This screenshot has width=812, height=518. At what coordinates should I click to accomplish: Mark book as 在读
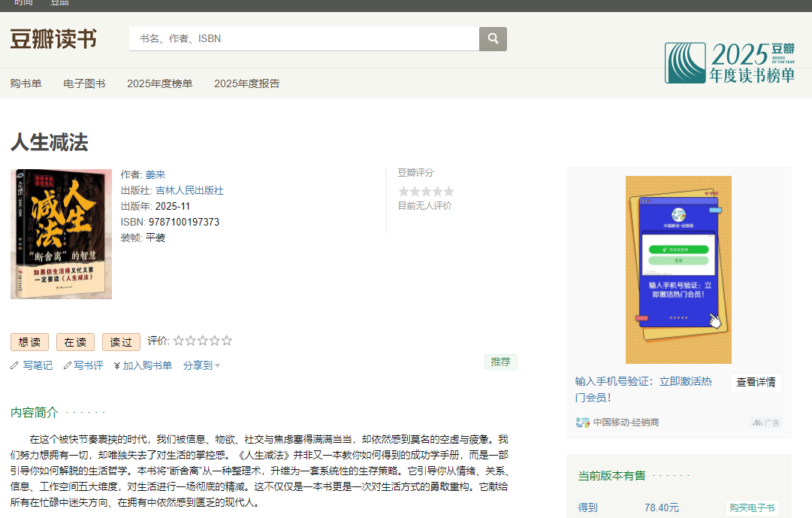(x=75, y=342)
